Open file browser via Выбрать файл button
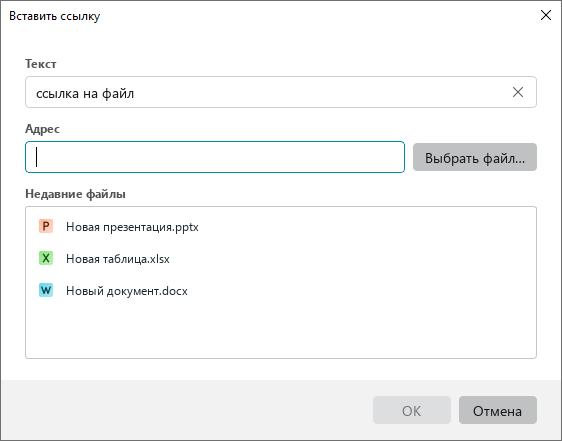Viewport: 562px width, 441px height. pyautogui.click(x=475, y=157)
